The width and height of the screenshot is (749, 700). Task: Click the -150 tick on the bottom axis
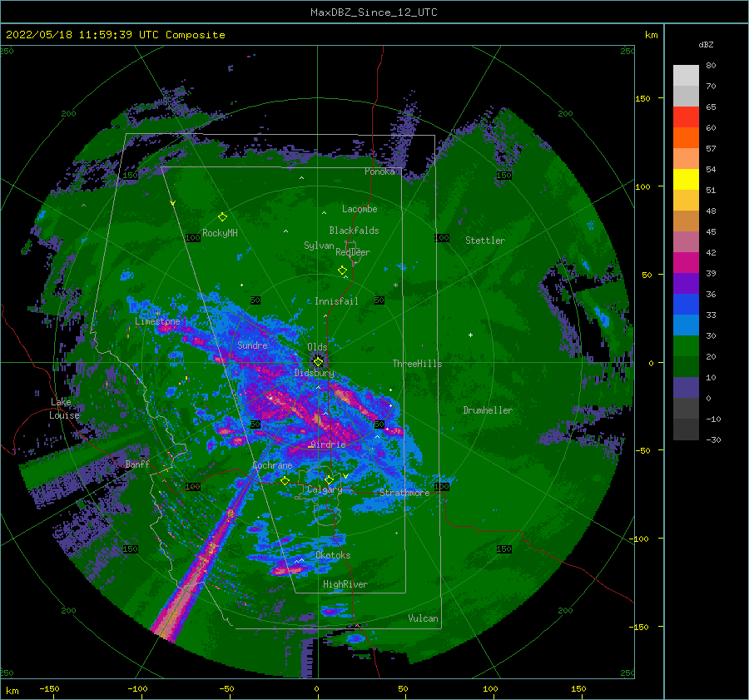click(x=50, y=688)
